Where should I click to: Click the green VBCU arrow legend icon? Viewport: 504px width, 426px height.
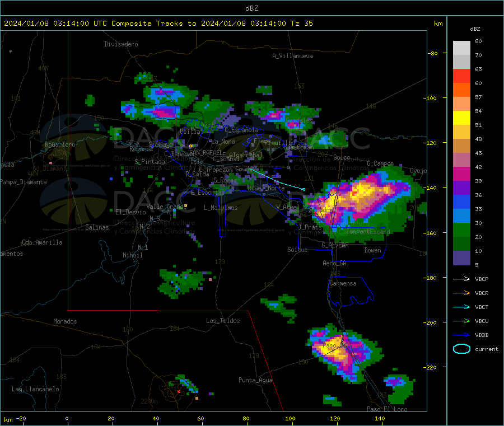tap(461, 321)
